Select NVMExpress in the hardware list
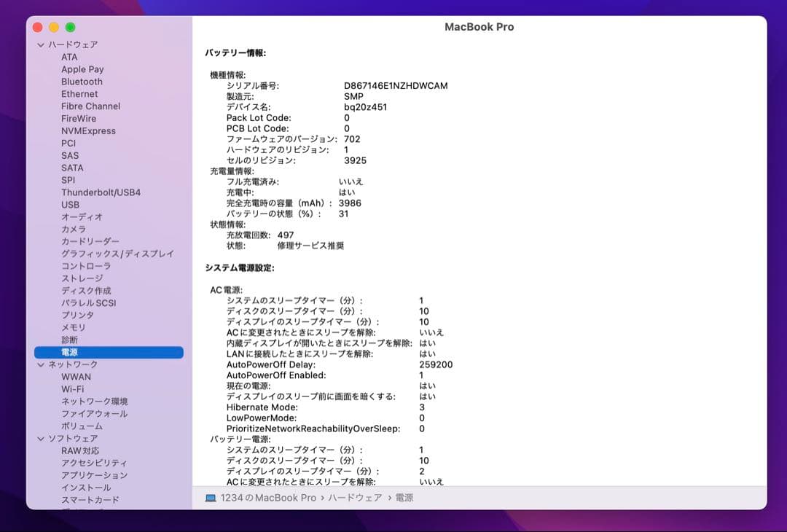This screenshot has height=532, width=787. (88, 130)
